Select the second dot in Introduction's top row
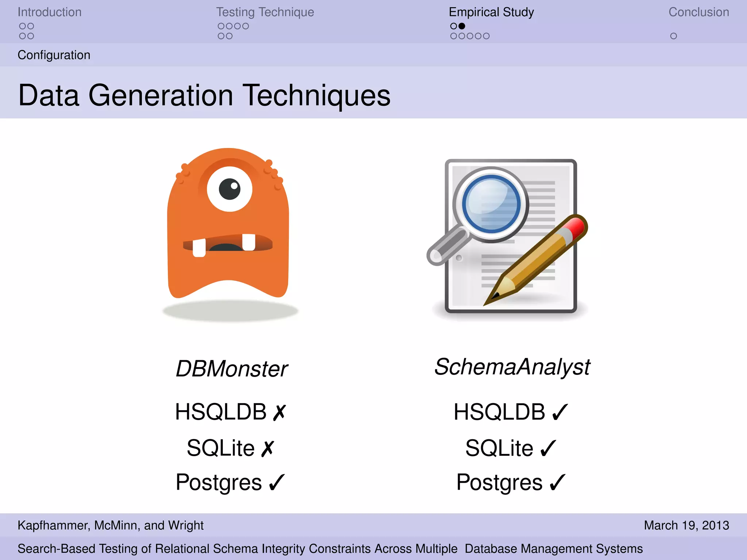 [31, 26]
